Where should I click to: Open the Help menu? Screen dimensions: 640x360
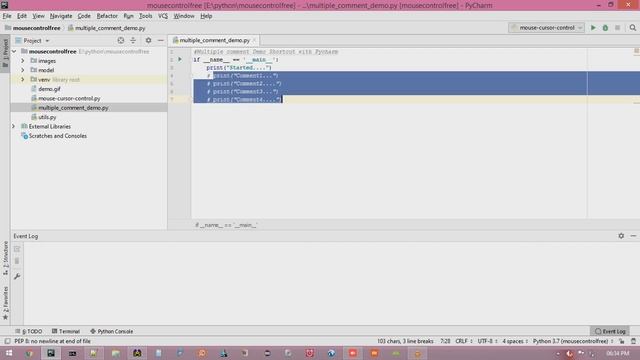(x=206, y=16)
